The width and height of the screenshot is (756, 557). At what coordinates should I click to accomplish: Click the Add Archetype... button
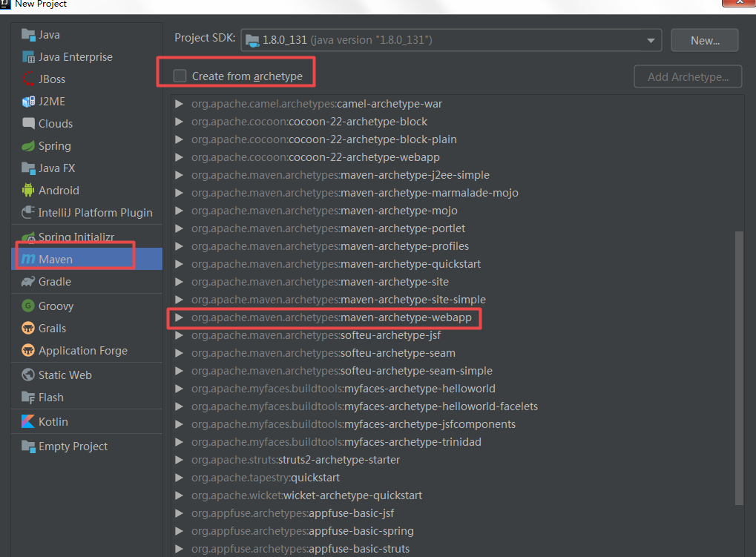coord(688,76)
